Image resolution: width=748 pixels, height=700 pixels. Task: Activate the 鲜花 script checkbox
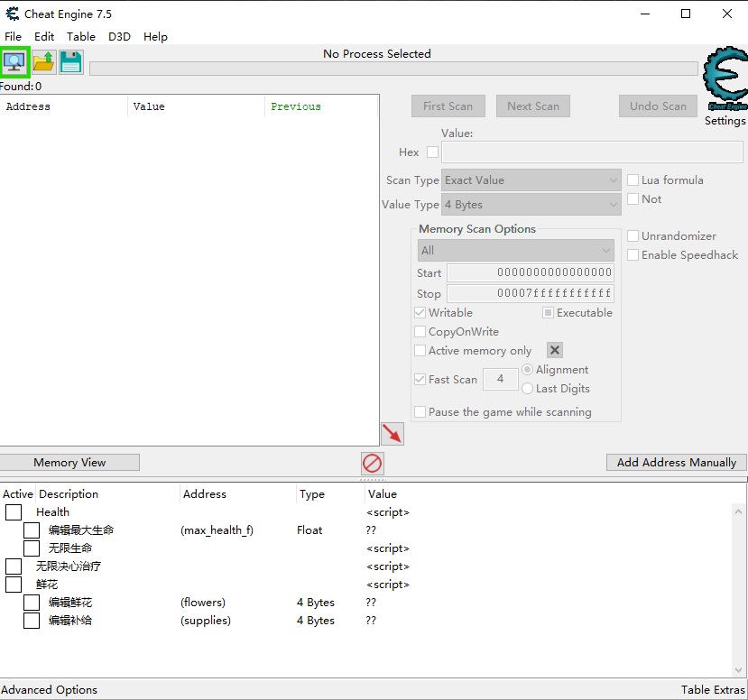click(14, 585)
